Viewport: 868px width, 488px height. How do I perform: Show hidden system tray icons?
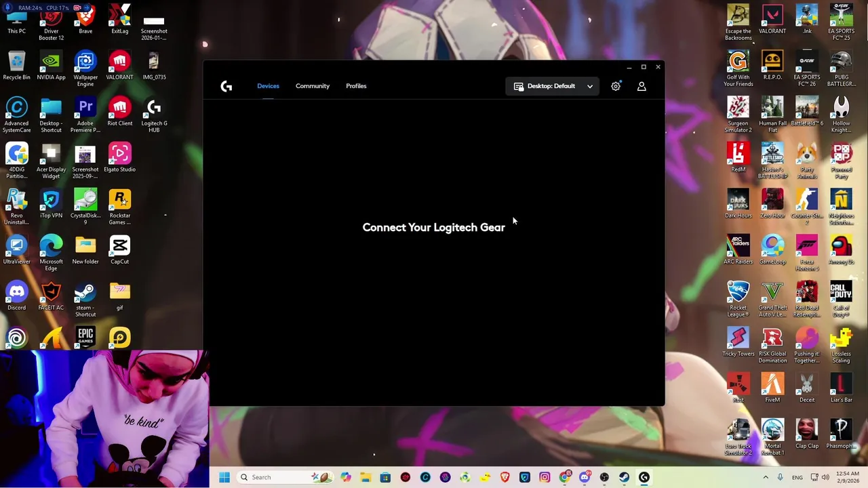pyautogui.click(x=766, y=477)
